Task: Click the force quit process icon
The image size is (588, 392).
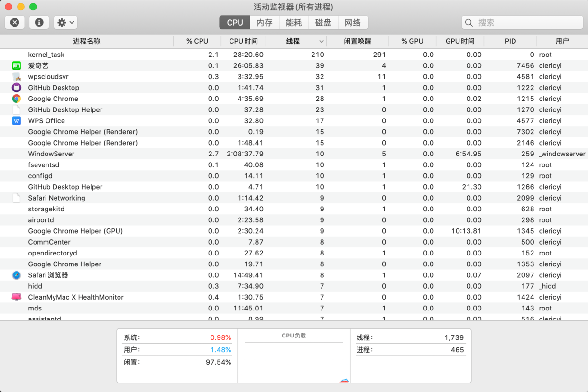Action: (15, 22)
